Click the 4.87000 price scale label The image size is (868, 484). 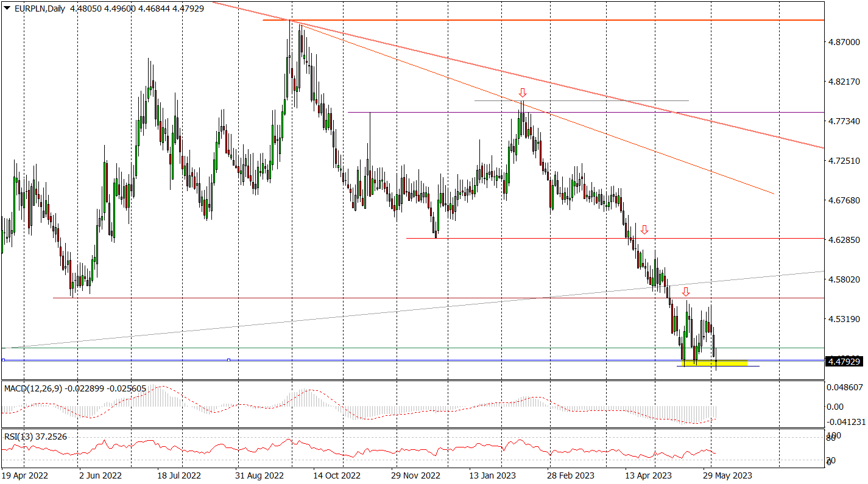844,42
